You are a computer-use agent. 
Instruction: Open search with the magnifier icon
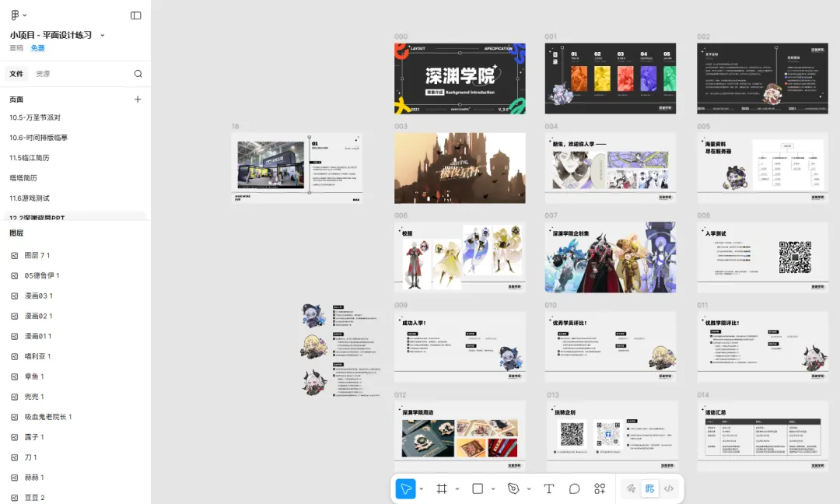[138, 74]
